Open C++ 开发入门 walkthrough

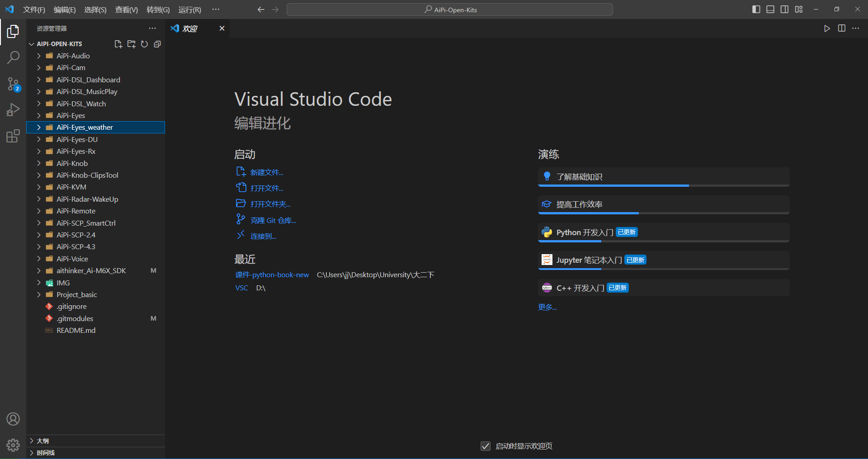point(664,288)
